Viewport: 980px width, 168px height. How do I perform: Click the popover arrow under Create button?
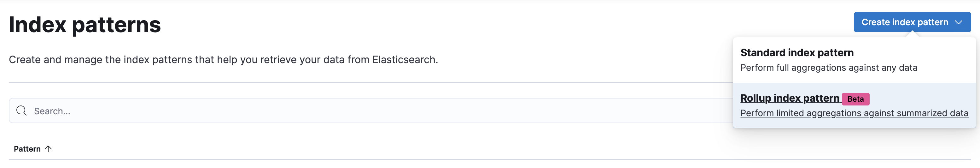[912, 35]
